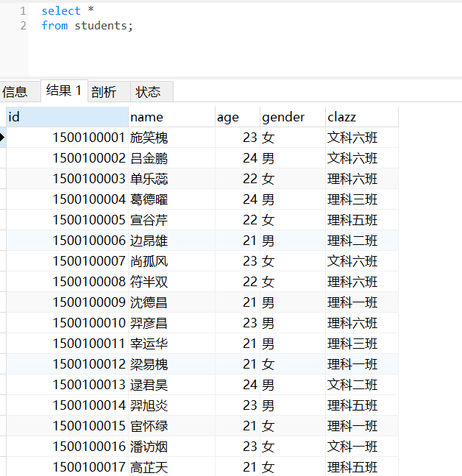This screenshot has width=462, height=476.
Task: Click the name cell 羿旭炎
Action: [172, 405]
